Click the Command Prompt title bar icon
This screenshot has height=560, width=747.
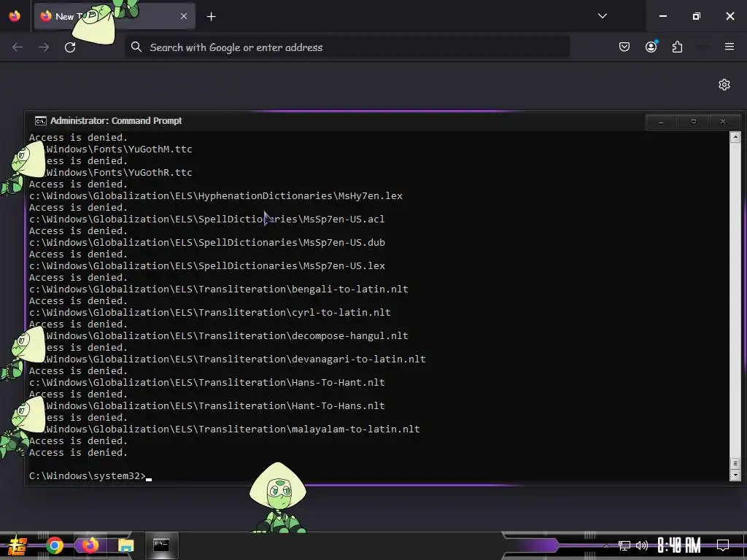point(41,121)
